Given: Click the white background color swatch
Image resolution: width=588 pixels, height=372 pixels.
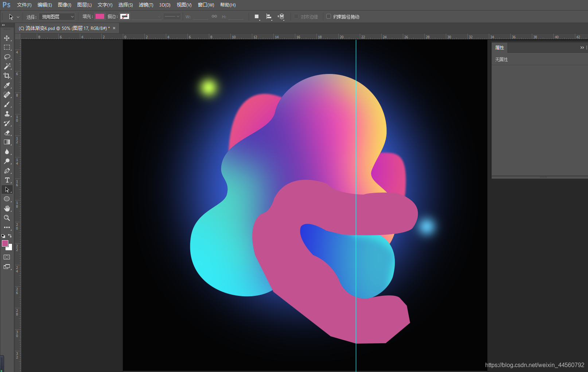Looking at the screenshot, I should [10, 248].
